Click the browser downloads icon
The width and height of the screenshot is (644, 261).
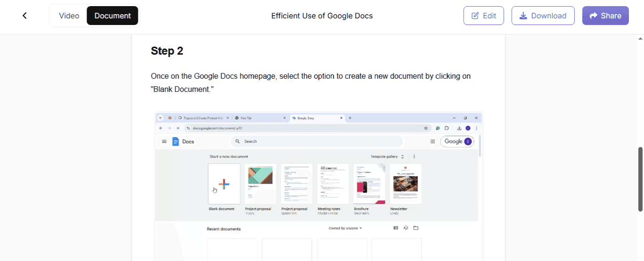(459, 128)
